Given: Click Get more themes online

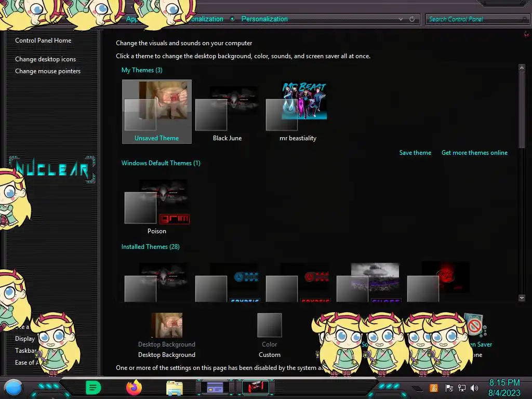Looking at the screenshot, I should tap(474, 153).
